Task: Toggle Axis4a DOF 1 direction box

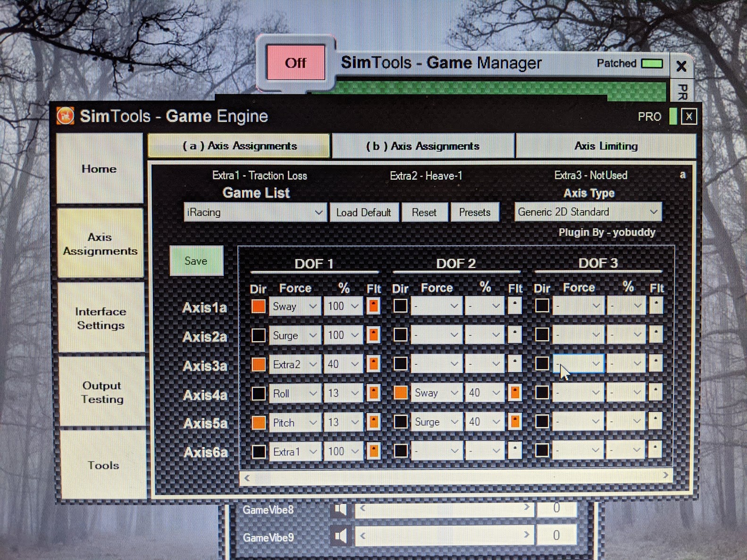Action: coord(259,393)
